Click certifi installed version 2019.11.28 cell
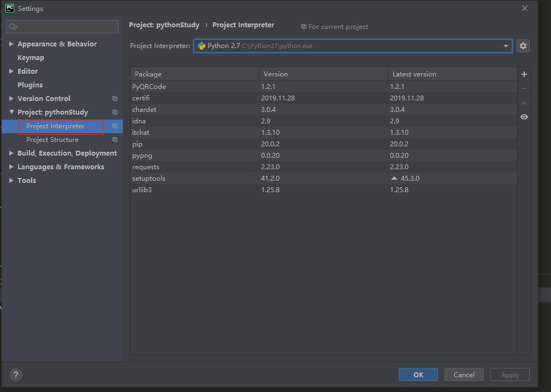551x392 pixels. pos(277,98)
